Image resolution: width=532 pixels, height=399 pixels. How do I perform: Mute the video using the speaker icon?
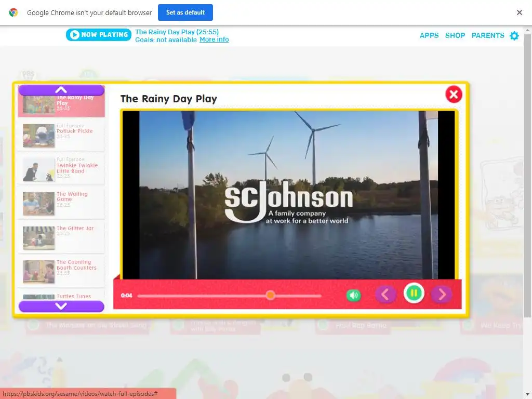tap(353, 295)
